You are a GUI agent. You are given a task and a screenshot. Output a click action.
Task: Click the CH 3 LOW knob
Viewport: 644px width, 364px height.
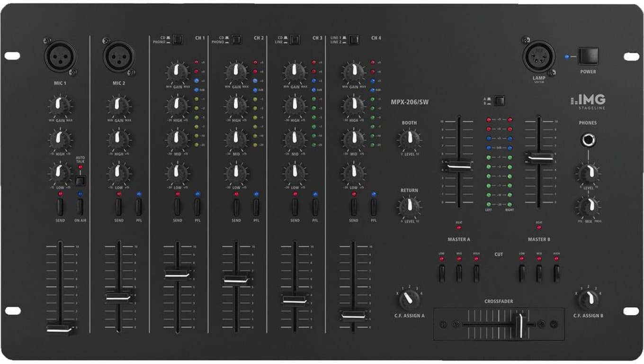(295, 173)
